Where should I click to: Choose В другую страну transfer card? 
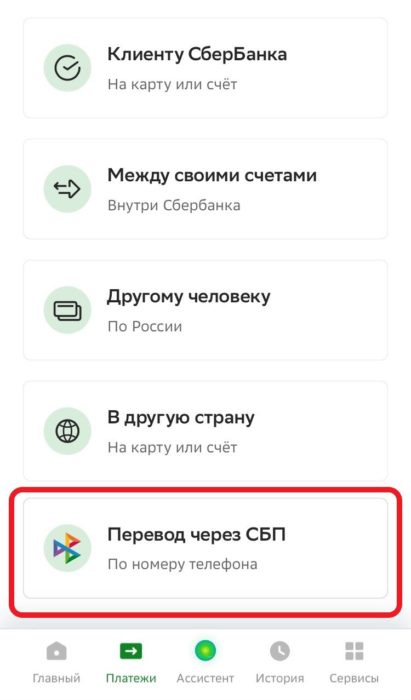[205, 431]
